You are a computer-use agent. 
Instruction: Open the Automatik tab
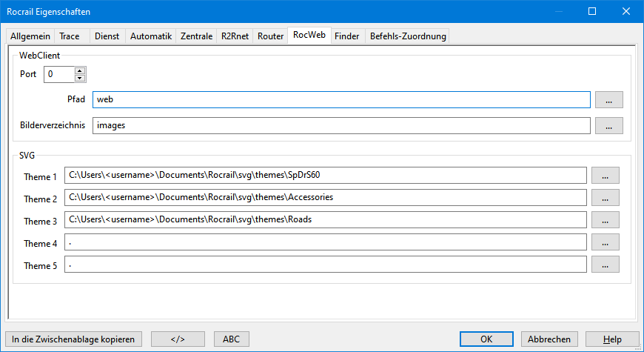coord(151,36)
